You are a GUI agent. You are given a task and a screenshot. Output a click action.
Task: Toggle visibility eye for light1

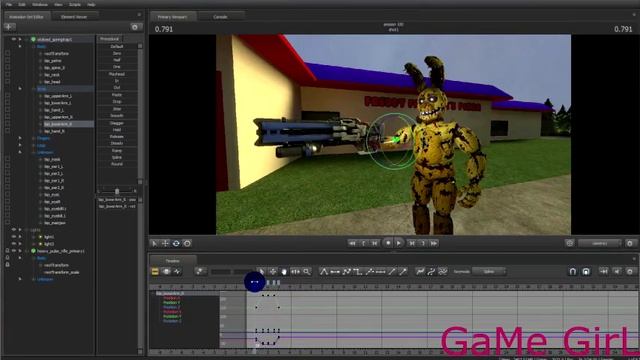(x=13, y=237)
